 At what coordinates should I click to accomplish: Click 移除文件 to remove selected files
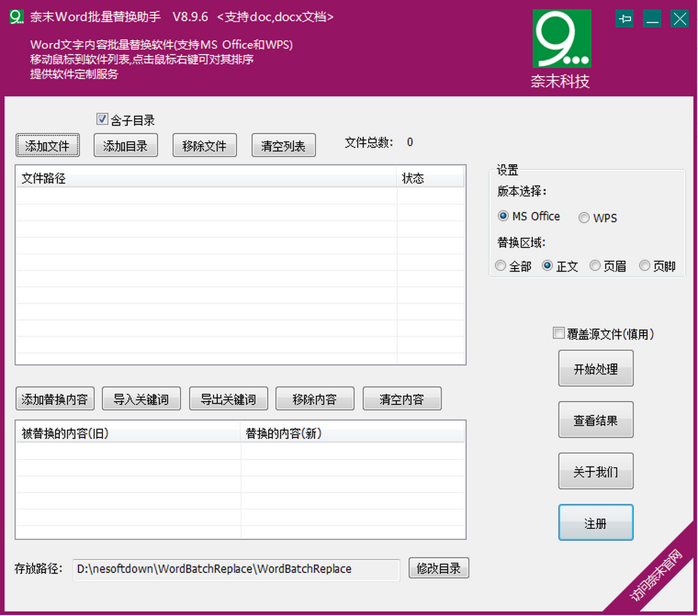point(204,145)
